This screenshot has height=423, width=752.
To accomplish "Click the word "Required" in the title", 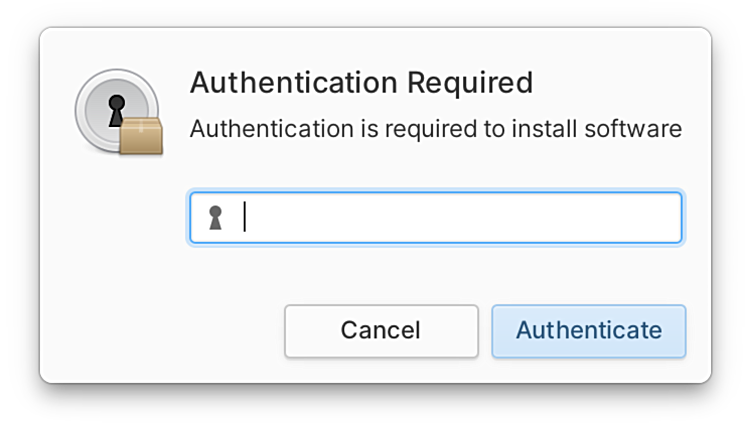I will pyautogui.click(x=470, y=83).
